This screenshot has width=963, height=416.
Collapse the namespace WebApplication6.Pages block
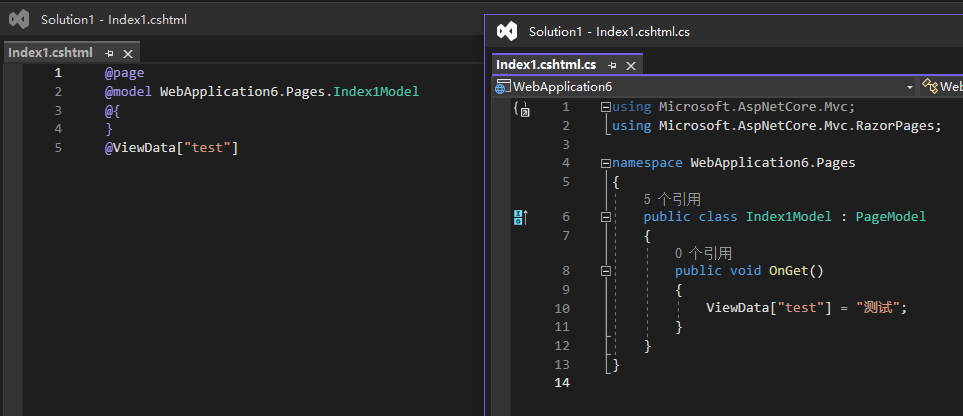(x=606, y=163)
